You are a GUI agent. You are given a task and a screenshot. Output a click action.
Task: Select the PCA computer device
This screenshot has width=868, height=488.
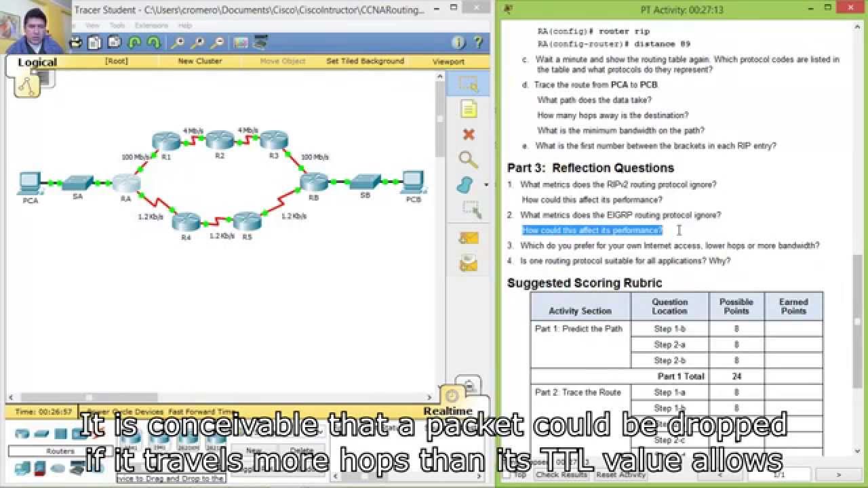[x=30, y=183]
